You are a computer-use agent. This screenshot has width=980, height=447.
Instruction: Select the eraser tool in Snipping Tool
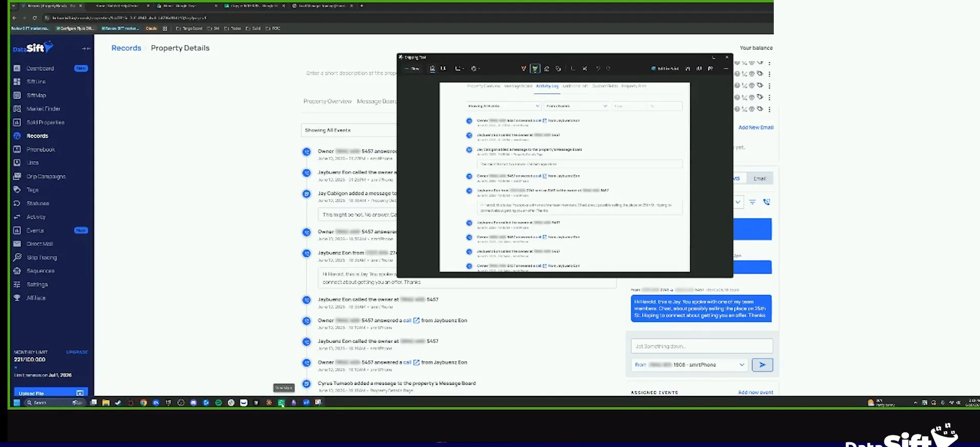(x=547, y=68)
